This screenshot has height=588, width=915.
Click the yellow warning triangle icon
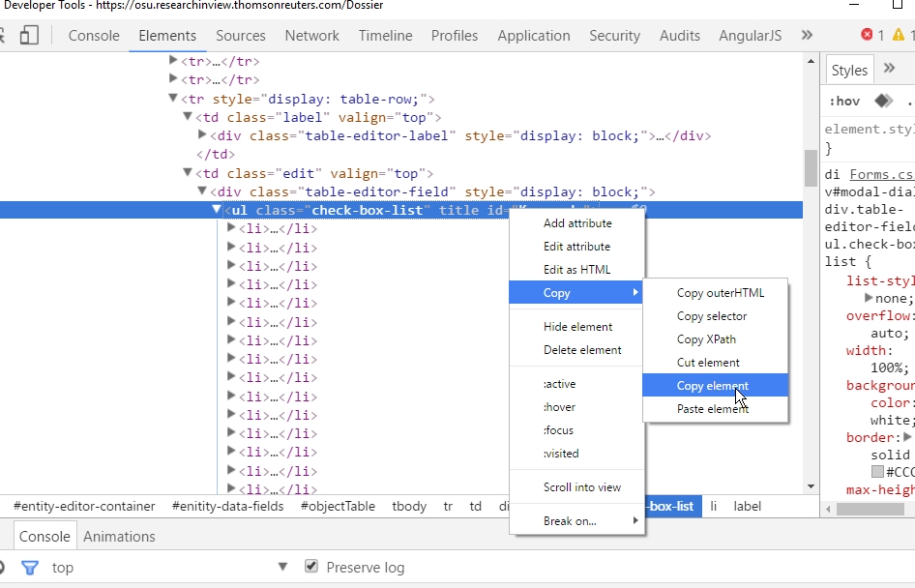[899, 35]
